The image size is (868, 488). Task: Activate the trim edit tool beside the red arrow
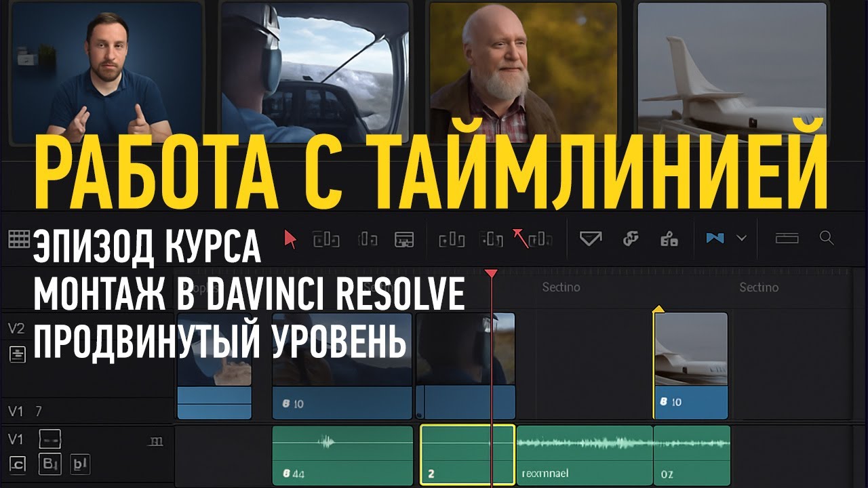(x=325, y=239)
